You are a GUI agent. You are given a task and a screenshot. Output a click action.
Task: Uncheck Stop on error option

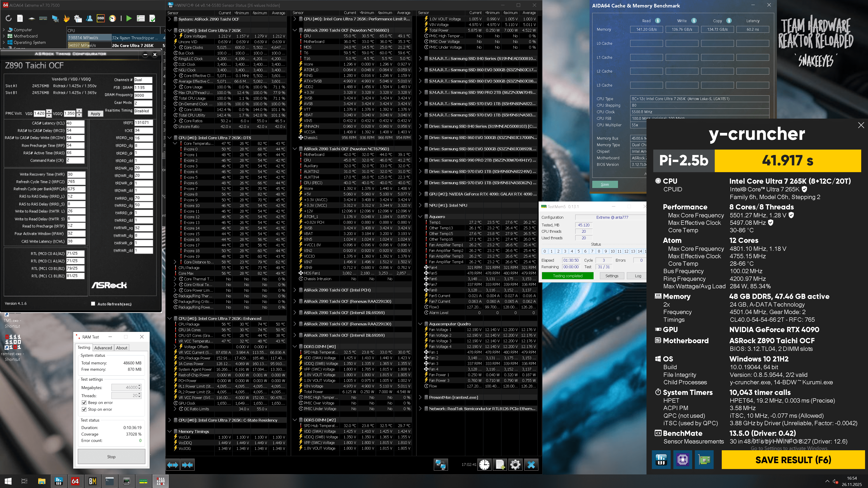84,409
